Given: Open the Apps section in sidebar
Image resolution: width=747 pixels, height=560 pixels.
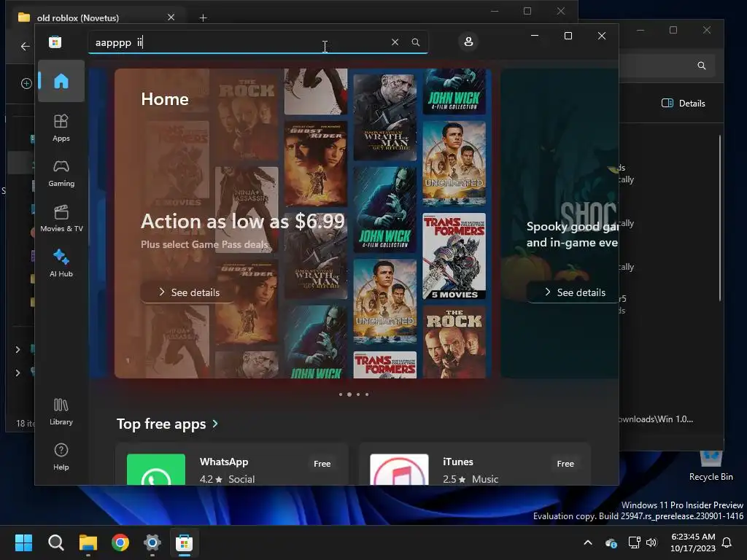Looking at the screenshot, I should [61, 128].
